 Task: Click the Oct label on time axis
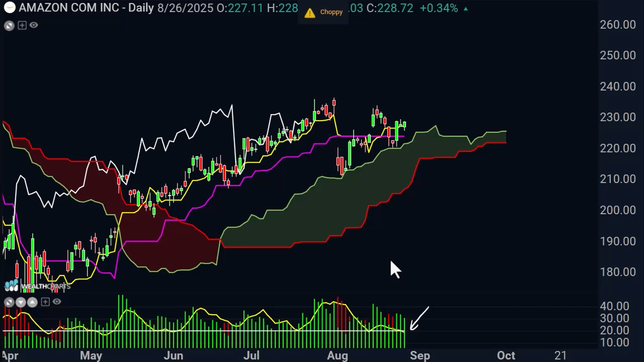coord(506,356)
